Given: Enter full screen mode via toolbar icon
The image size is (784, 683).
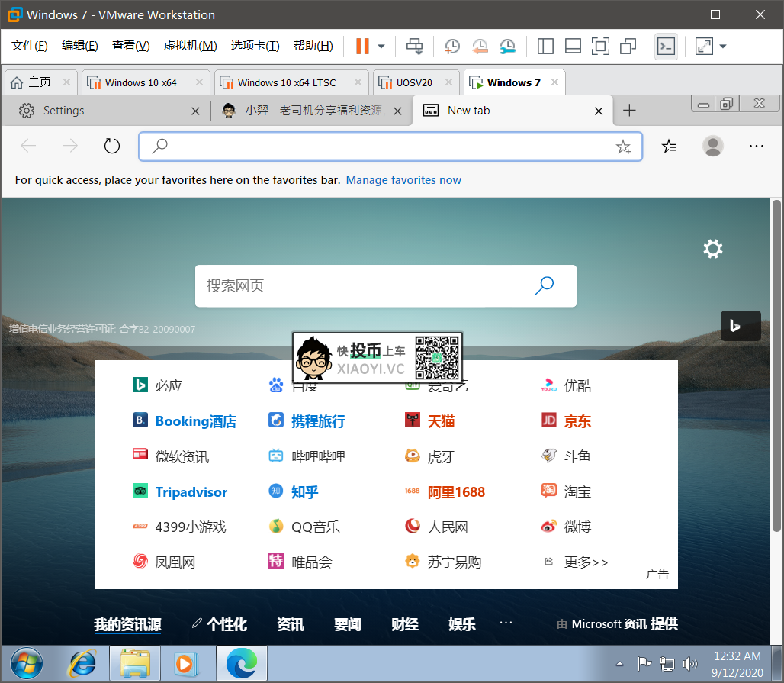Looking at the screenshot, I should click(600, 47).
